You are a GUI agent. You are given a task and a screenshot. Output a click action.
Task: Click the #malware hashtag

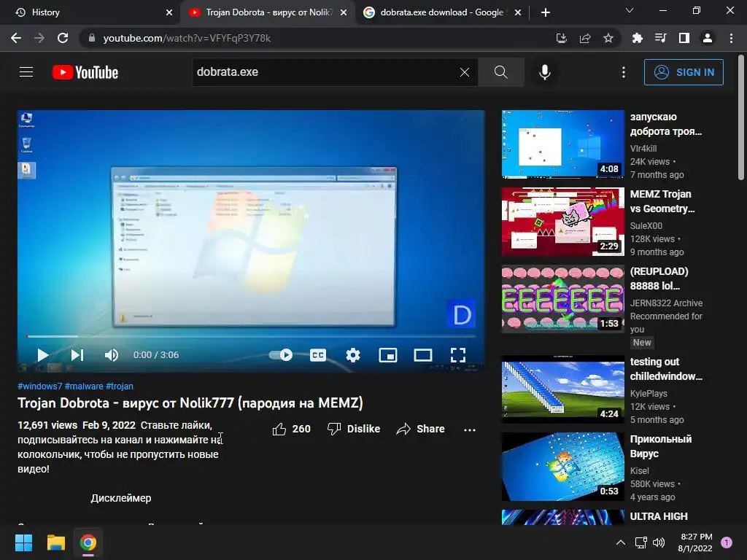[84, 386]
